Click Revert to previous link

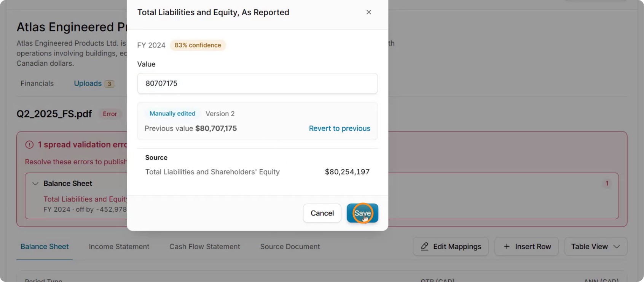[340, 128]
